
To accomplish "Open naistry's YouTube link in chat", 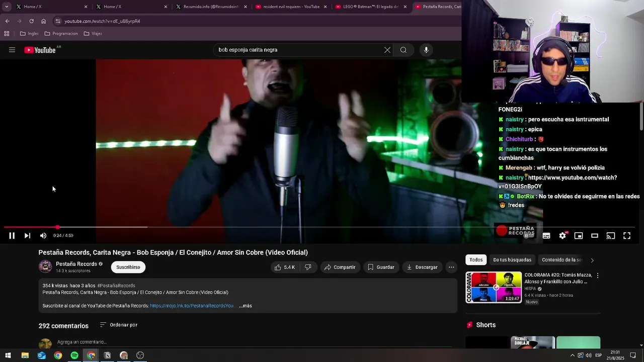I will pos(558,182).
